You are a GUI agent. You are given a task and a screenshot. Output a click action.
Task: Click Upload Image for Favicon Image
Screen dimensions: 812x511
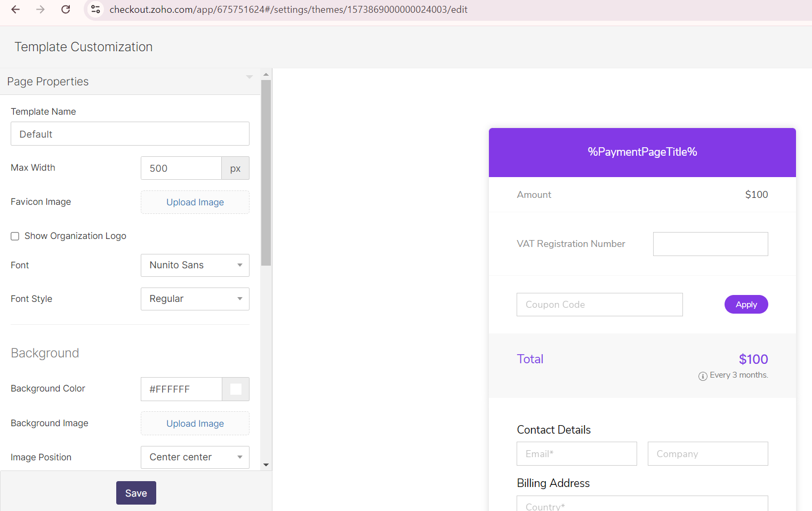click(195, 202)
